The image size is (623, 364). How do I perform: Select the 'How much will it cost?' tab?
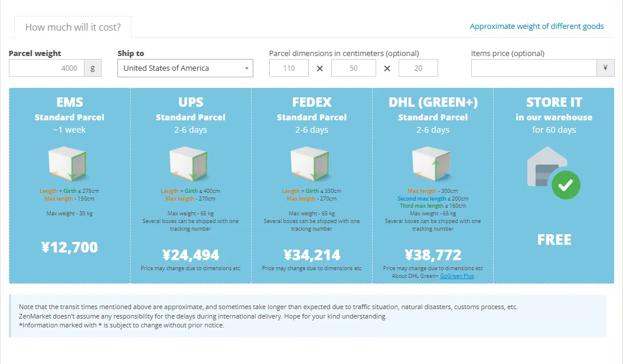point(73,27)
